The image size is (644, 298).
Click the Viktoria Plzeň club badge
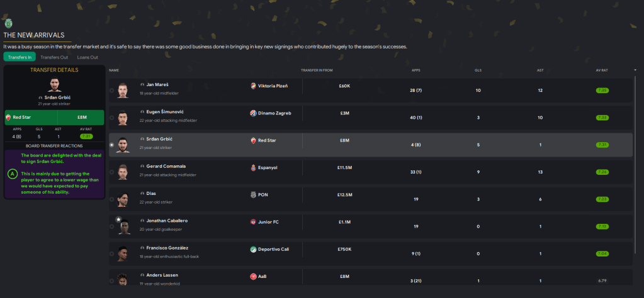pyautogui.click(x=253, y=86)
